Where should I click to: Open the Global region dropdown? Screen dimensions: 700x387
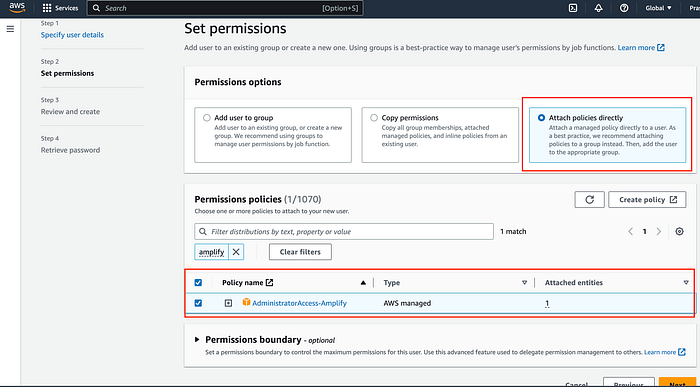(658, 8)
